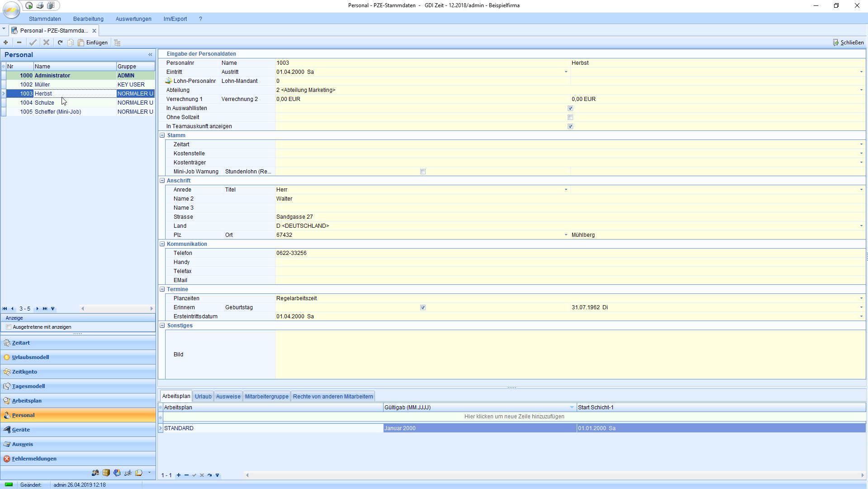The width and height of the screenshot is (868, 489).
Task: Enable the Ohne Sollzeit checkbox
Action: [x=570, y=117]
